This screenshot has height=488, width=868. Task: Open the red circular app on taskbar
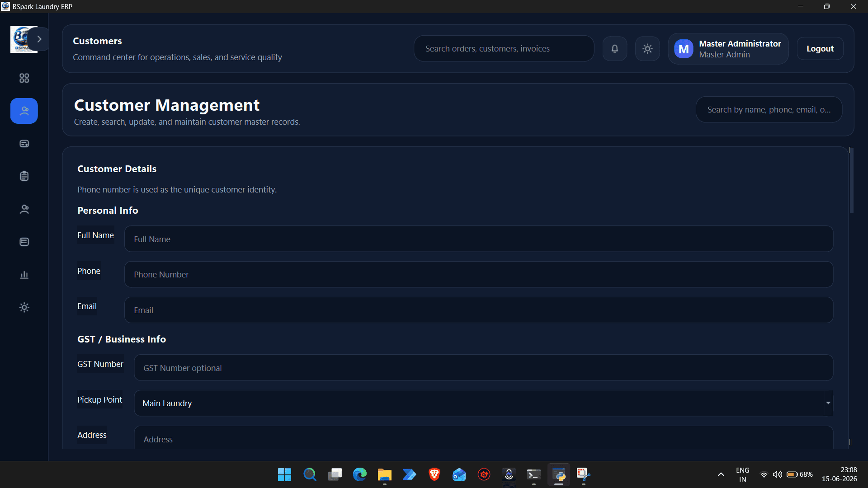484,474
